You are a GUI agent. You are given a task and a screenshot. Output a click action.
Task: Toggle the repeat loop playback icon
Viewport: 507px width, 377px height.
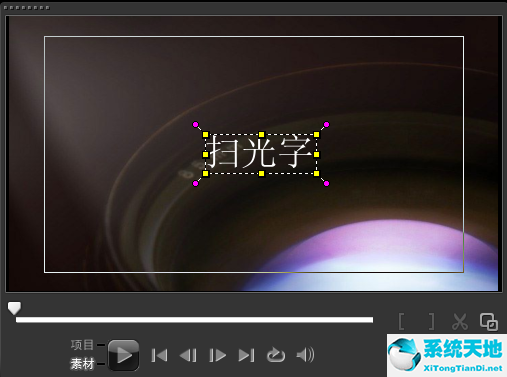click(x=276, y=355)
